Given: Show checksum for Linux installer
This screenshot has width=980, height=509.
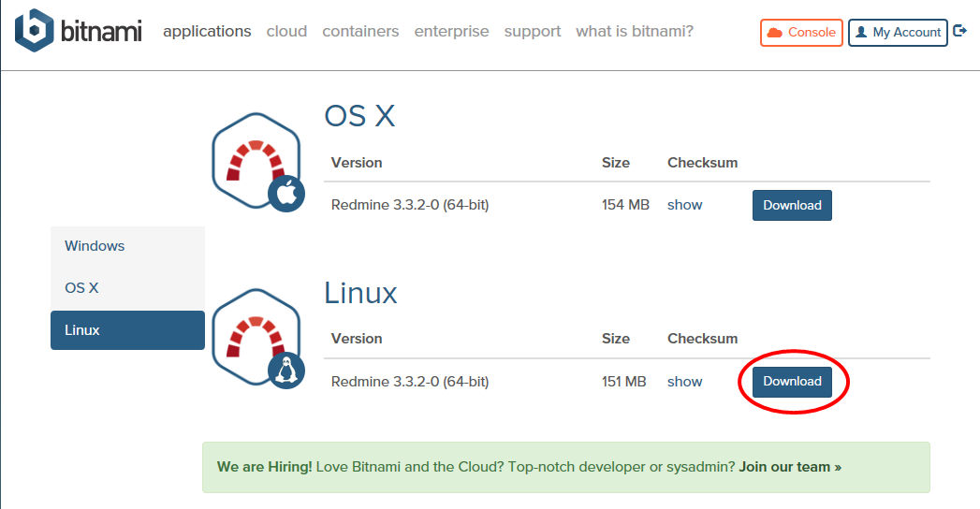Looking at the screenshot, I should point(684,382).
